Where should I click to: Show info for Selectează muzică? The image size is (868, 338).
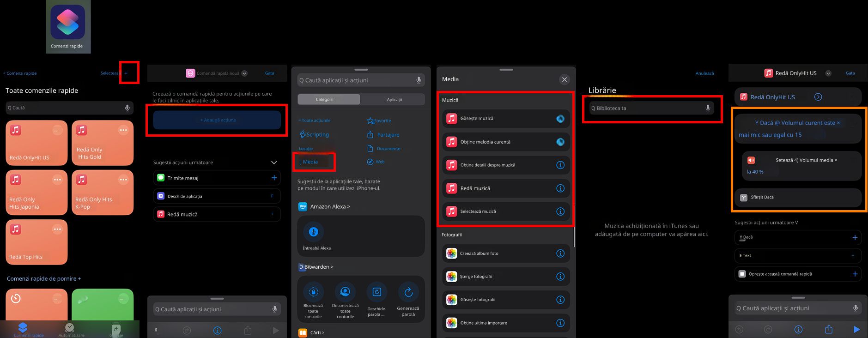tap(560, 211)
